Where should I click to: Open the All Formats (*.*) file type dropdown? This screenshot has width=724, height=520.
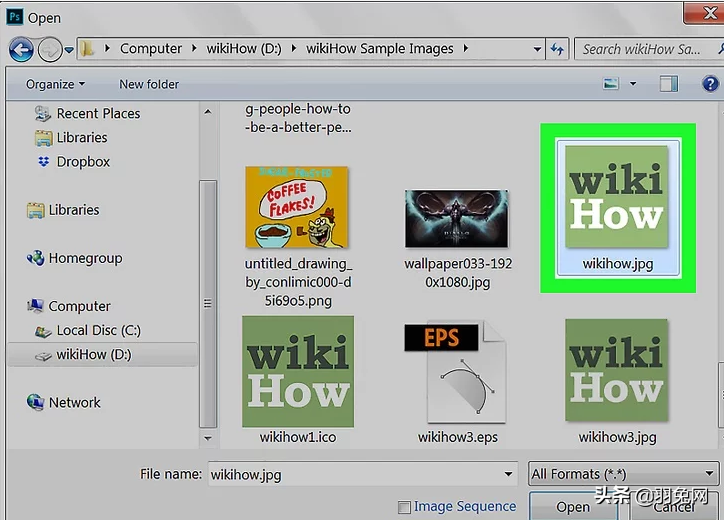[x=623, y=474]
